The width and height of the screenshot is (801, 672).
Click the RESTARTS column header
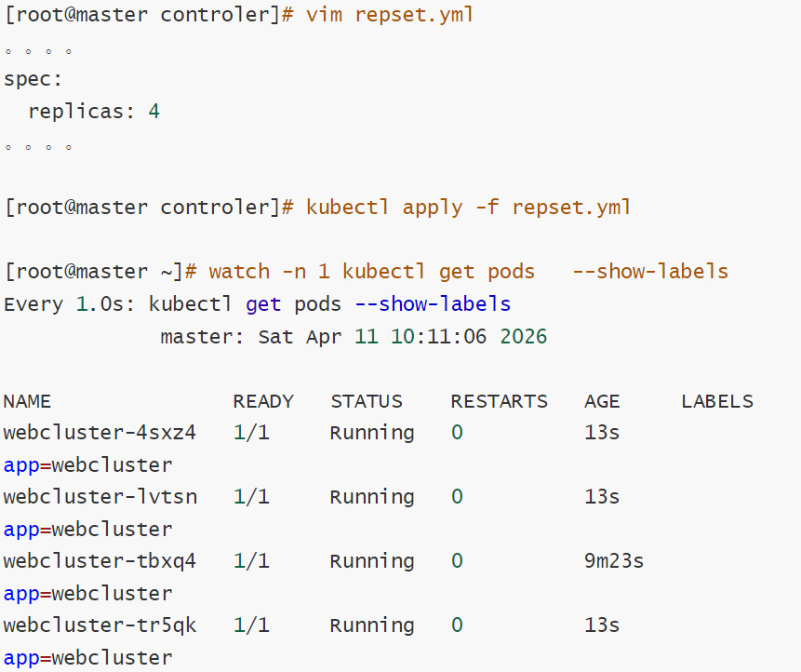[499, 401]
